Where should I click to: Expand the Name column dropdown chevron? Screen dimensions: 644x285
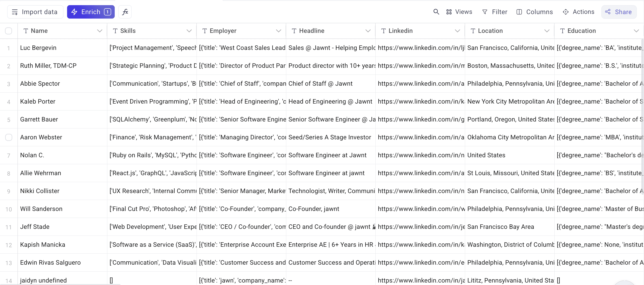100,31
